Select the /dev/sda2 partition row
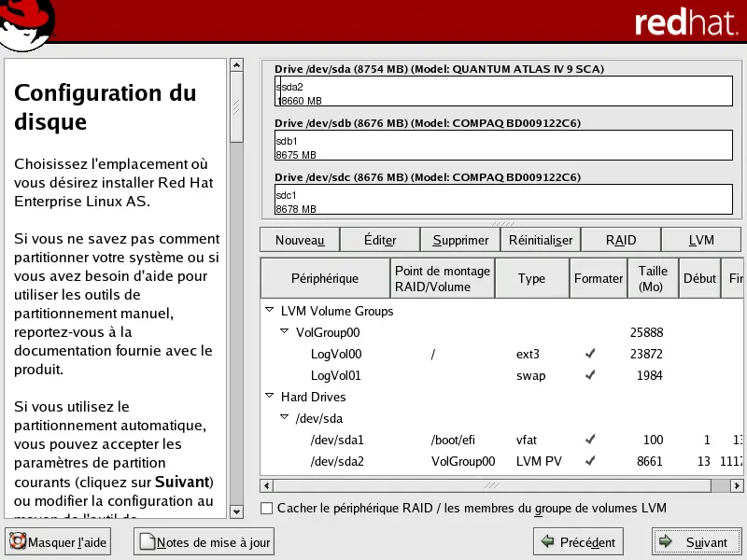 pos(335,461)
